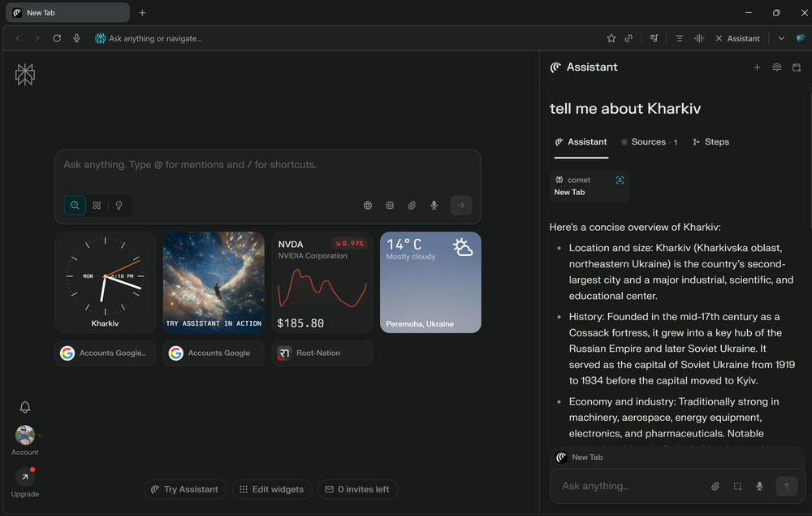Focus the Ask anything main search field
Viewport: 812px width, 516px height.
coord(268,165)
